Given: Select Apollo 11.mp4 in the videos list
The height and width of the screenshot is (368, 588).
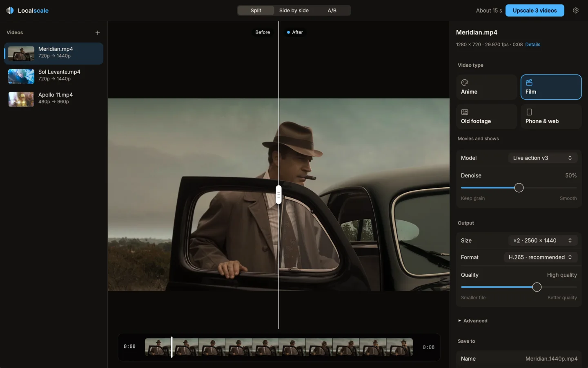Looking at the screenshot, I should [54, 99].
